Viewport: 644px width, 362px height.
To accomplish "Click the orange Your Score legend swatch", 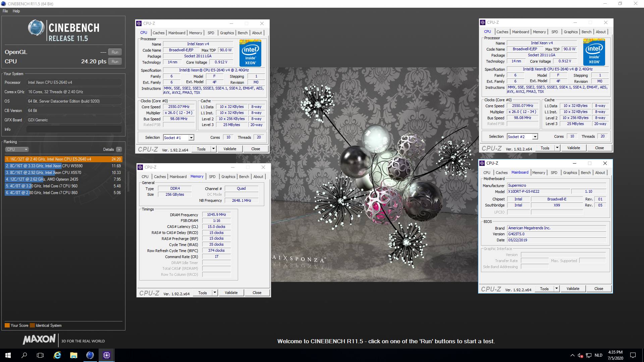I will coord(7,325).
